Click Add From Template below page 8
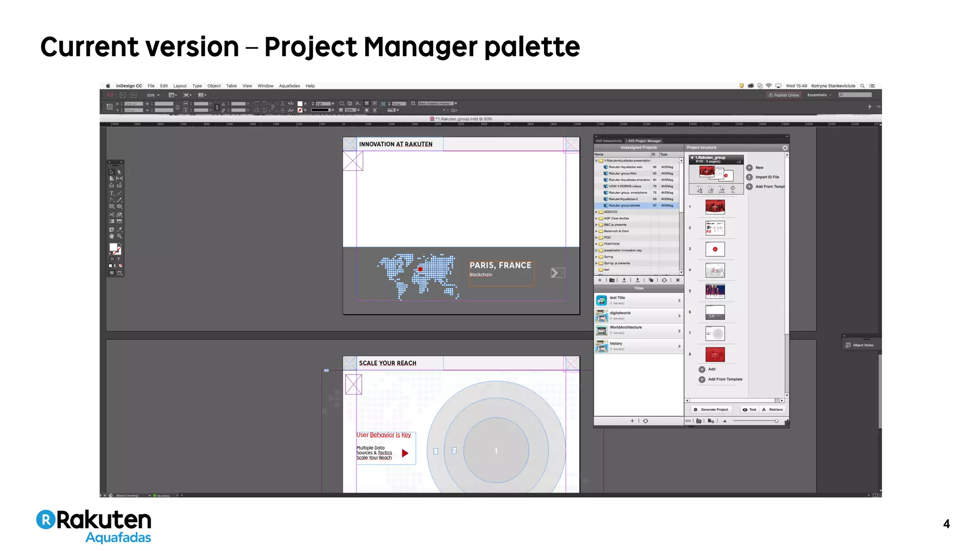Screen dimensions: 980x551 click(x=721, y=379)
